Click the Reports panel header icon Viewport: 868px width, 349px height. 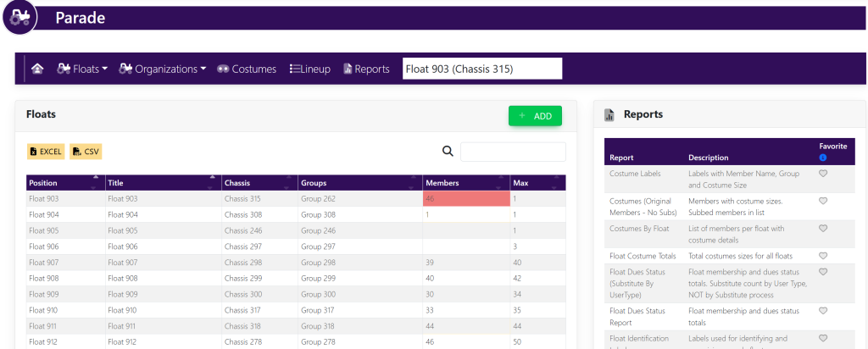609,114
